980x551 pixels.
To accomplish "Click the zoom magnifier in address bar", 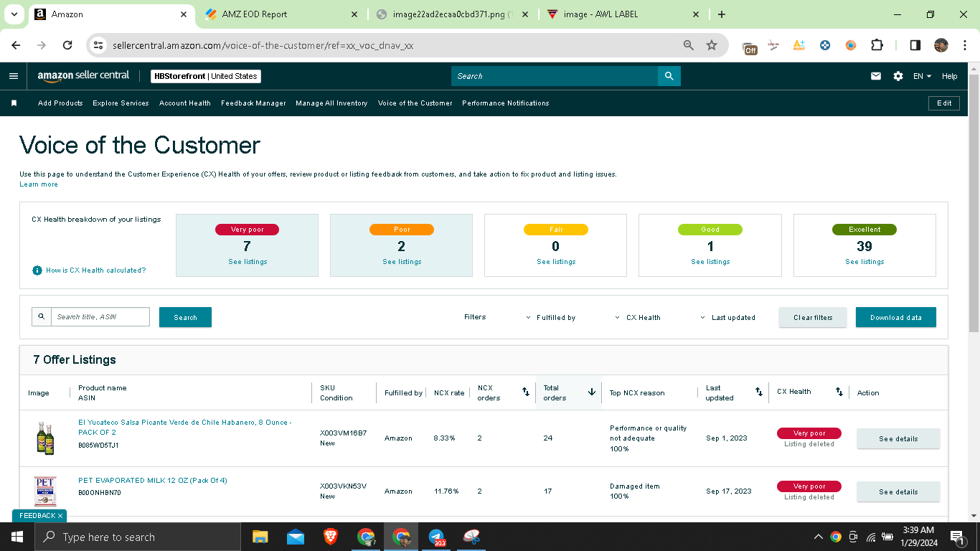I will [689, 45].
